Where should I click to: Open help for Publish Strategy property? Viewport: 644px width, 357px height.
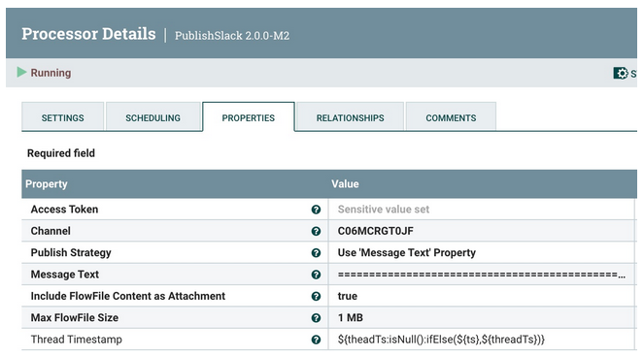coord(316,253)
